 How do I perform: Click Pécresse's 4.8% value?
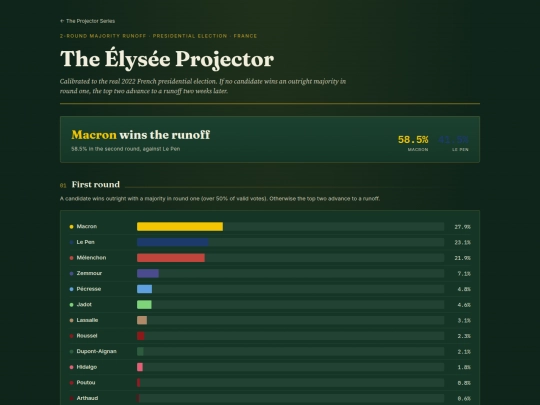tap(464, 289)
